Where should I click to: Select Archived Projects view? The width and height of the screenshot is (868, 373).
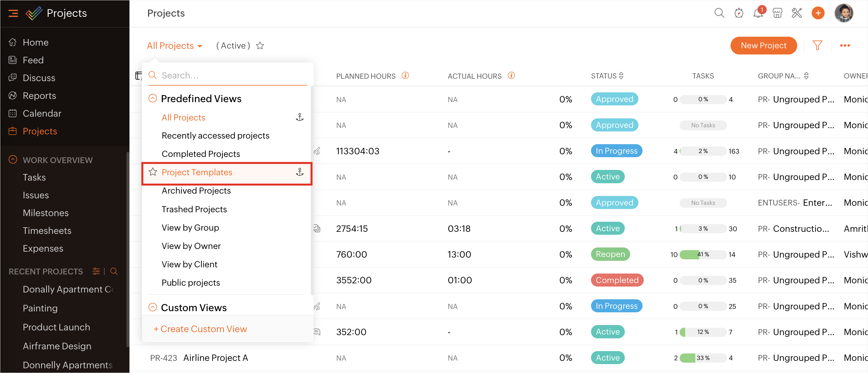coord(196,191)
